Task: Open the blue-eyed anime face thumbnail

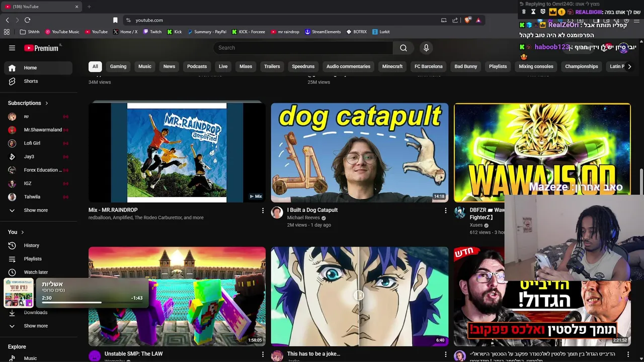Action: point(360,296)
